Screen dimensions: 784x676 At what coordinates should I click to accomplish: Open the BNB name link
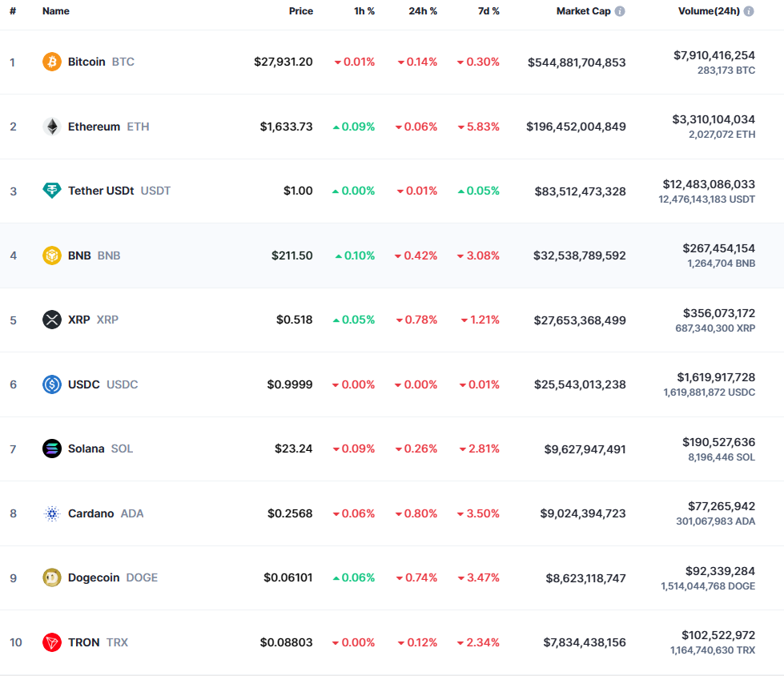[79, 256]
